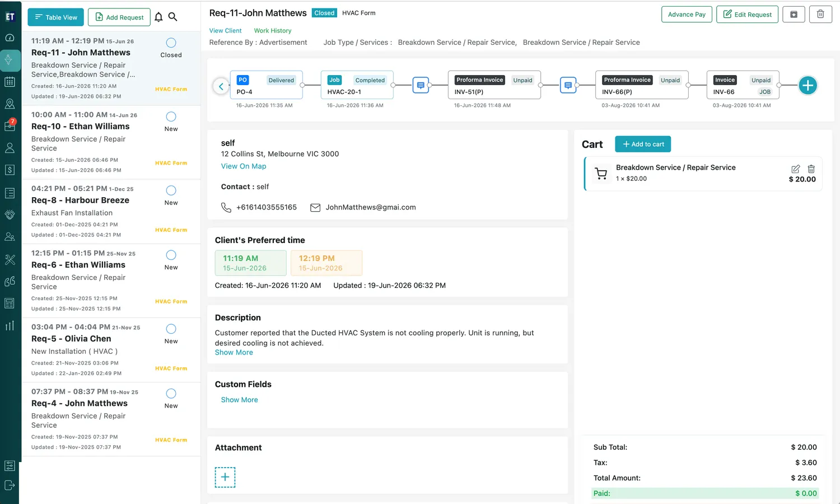The image size is (840, 504).
Task: Select the 11:19 AM preferred start time box
Action: (251, 263)
